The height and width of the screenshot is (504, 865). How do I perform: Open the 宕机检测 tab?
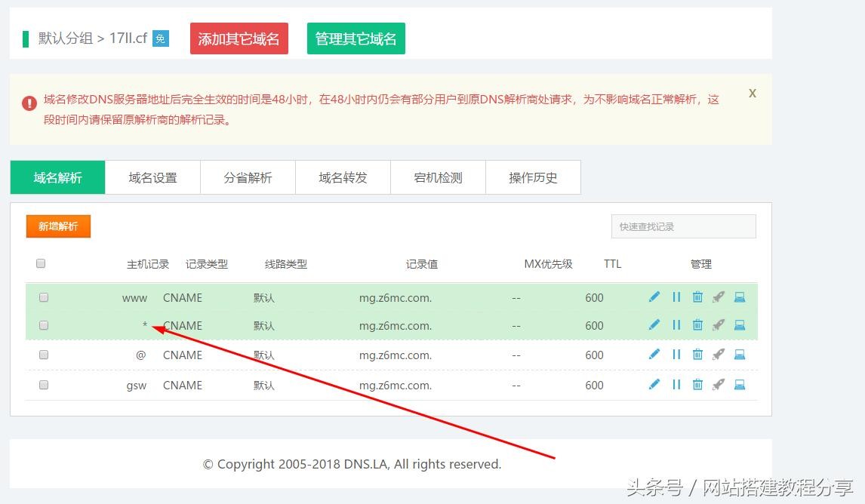point(438,178)
